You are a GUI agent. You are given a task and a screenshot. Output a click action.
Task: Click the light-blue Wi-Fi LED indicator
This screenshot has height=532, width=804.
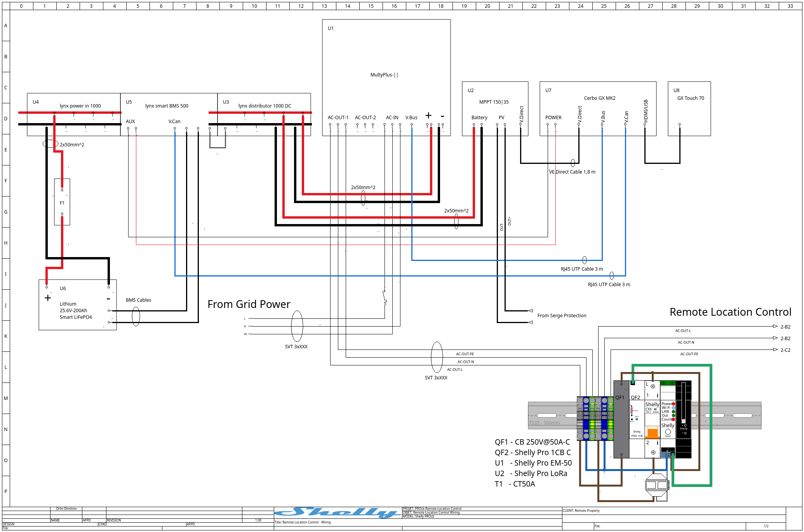(x=673, y=408)
